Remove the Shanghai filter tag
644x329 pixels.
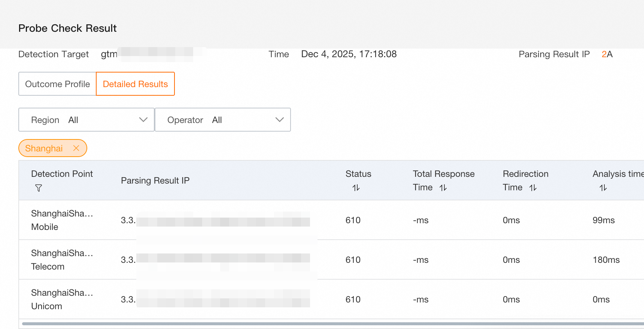pyautogui.click(x=76, y=148)
